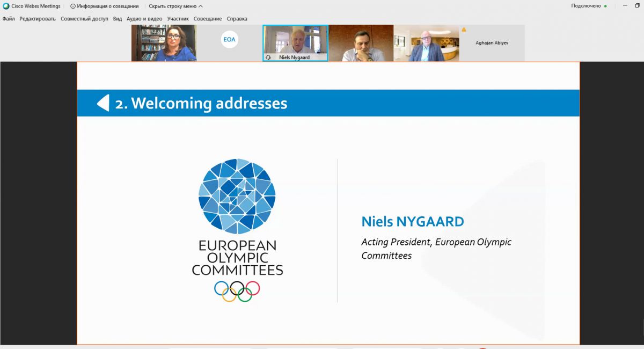Viewport: 644px width, 349px height.
Task: Click the headset icon on active speaker tile
Action: tap(268, 57)
